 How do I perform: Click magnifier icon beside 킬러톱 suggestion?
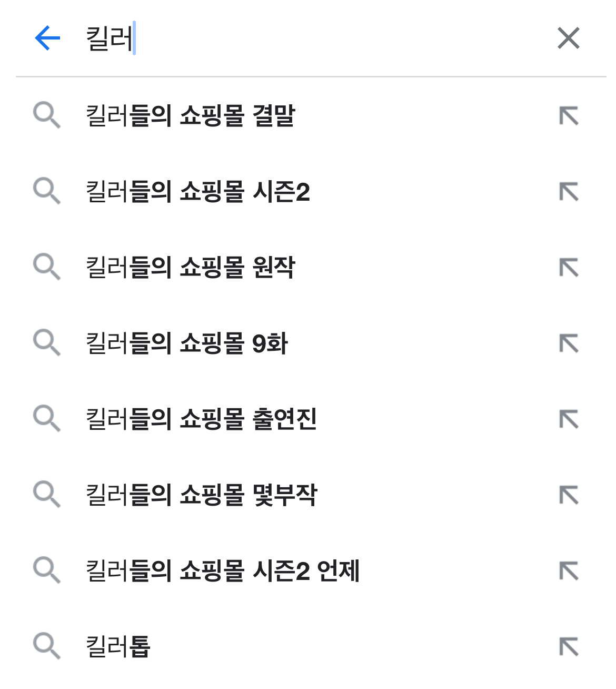click(47, 646)
